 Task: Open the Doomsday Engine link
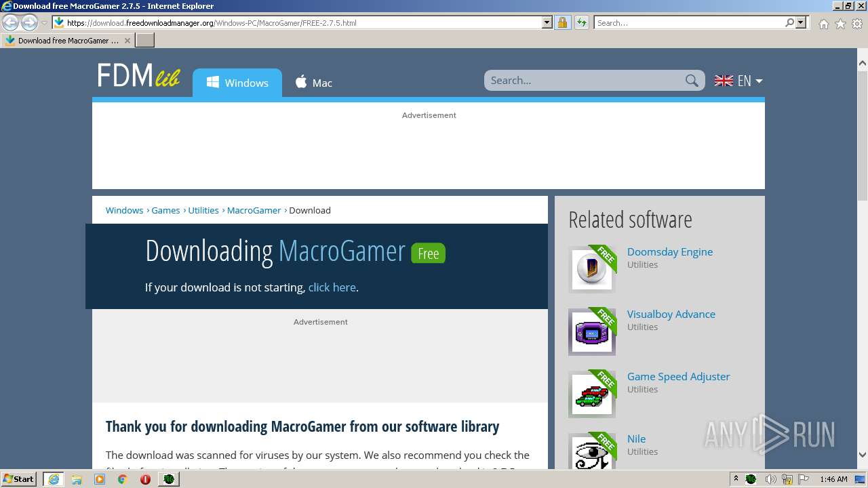pos(670,251)
